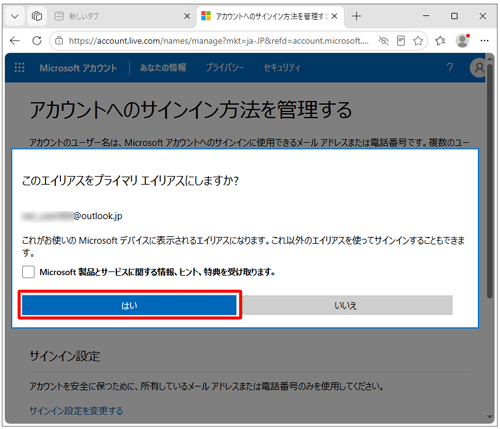Viewport: 500px width, 429px height.
Task: Open the プライバシー menu
Action: click(225, 68)
